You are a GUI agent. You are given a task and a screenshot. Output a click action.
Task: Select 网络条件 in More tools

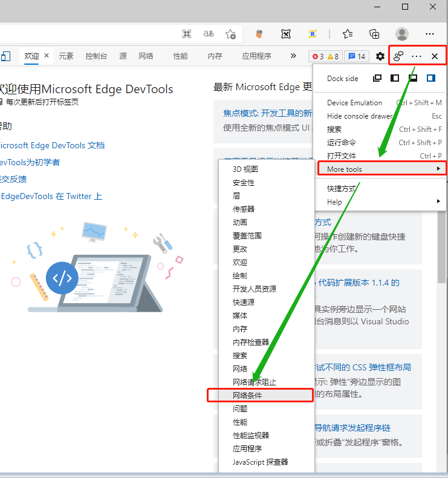coord(267,395)
